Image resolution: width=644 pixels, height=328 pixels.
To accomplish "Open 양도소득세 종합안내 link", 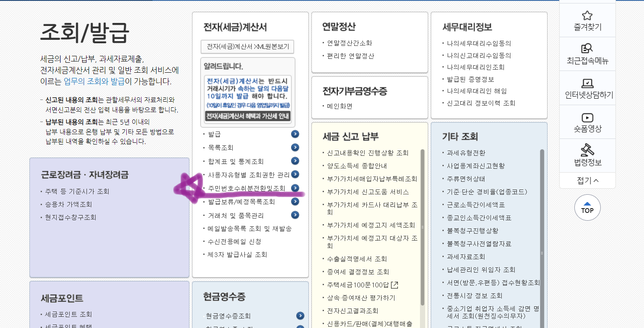I will [357, 166].
